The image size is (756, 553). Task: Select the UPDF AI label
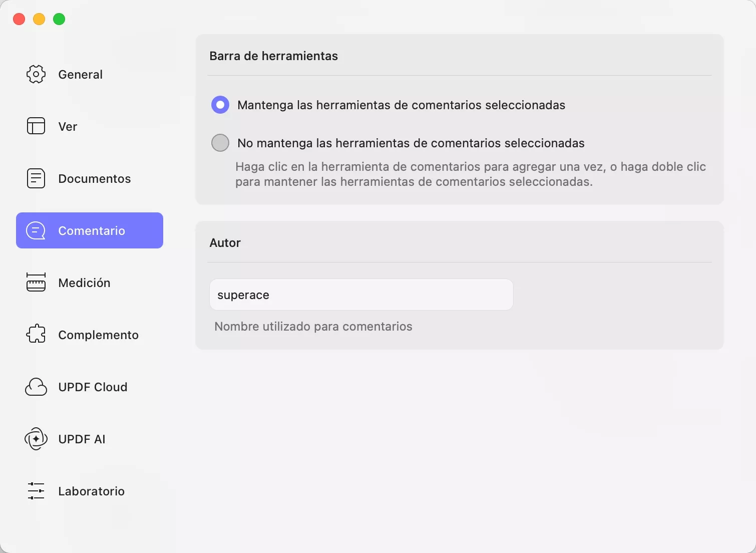tap(82, 439)
